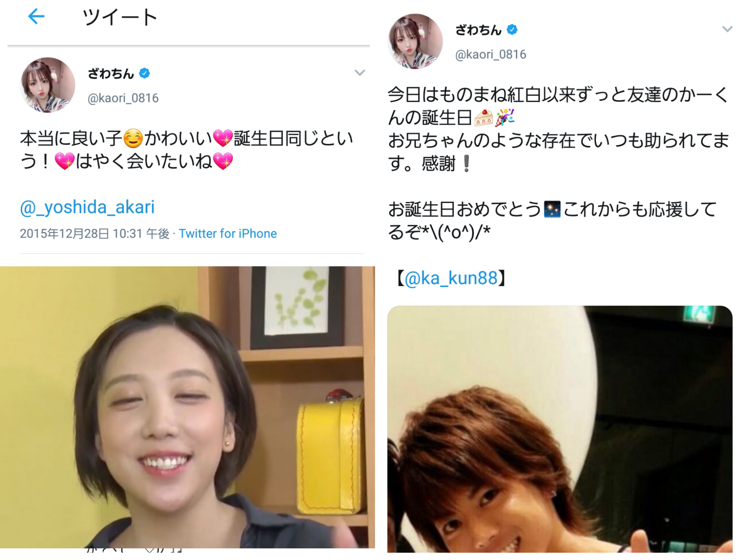Open @_yoshida_akari mention link
The image size is (747, 560).
click(x=87, y=207)
